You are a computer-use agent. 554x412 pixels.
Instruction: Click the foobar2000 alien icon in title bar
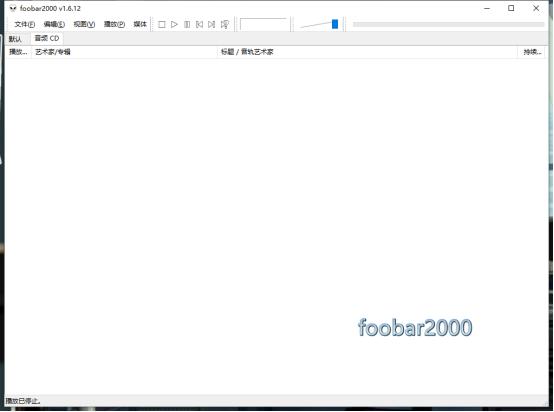click(x=13, y=8)
